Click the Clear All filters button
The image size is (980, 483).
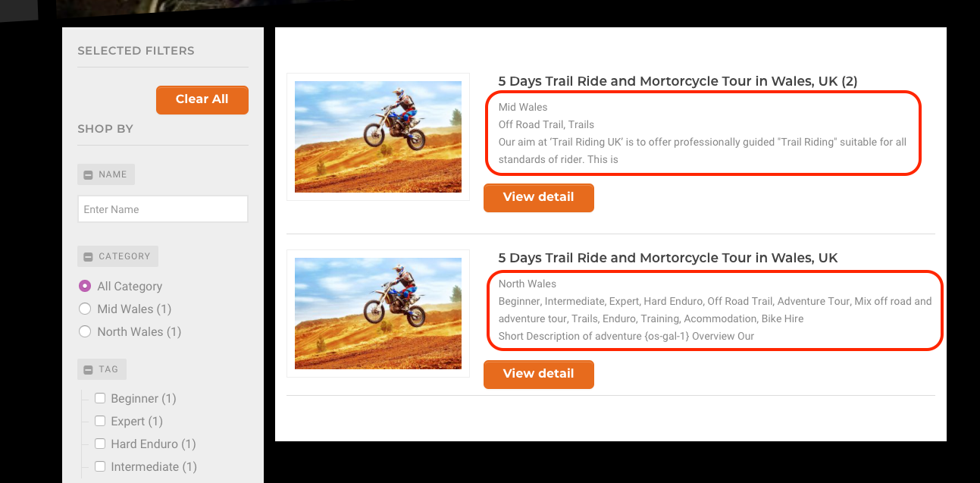pyautogui.click(x=202, y=99)
